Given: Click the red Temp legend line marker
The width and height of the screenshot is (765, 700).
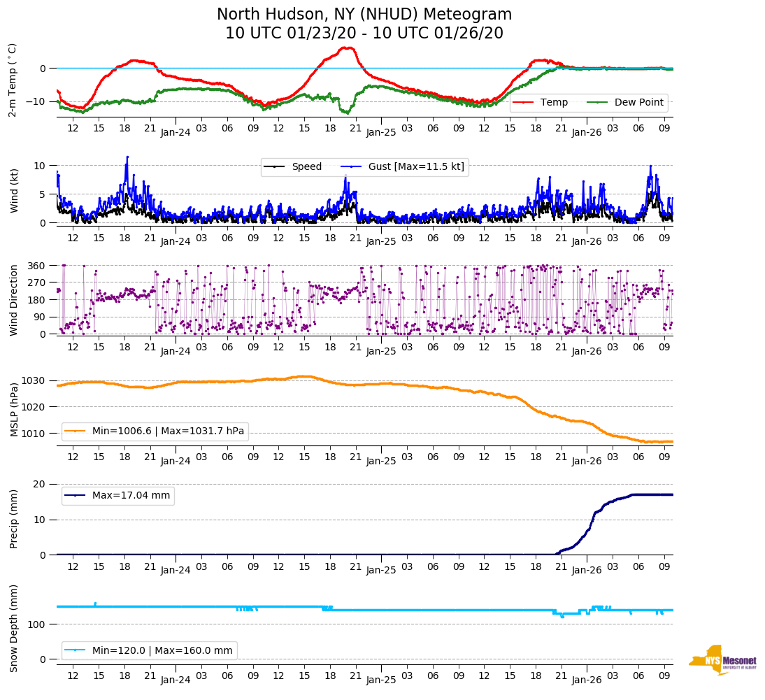Looking at the screenshot, I should click(x=523, y=102).
